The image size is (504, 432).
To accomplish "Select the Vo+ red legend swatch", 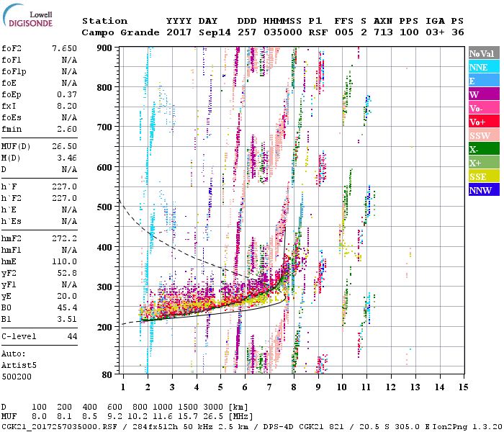I will tap(484, 122).
